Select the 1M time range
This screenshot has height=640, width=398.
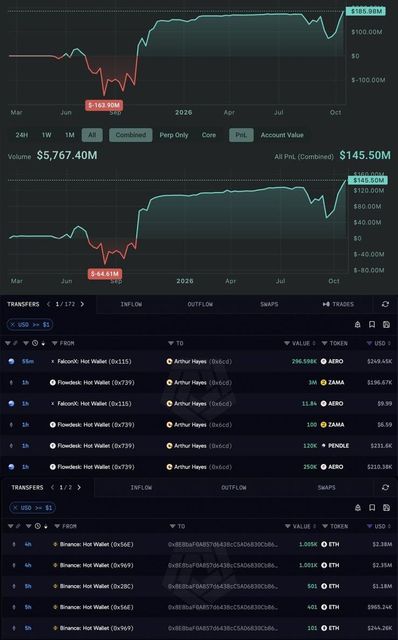pos(70,135)
